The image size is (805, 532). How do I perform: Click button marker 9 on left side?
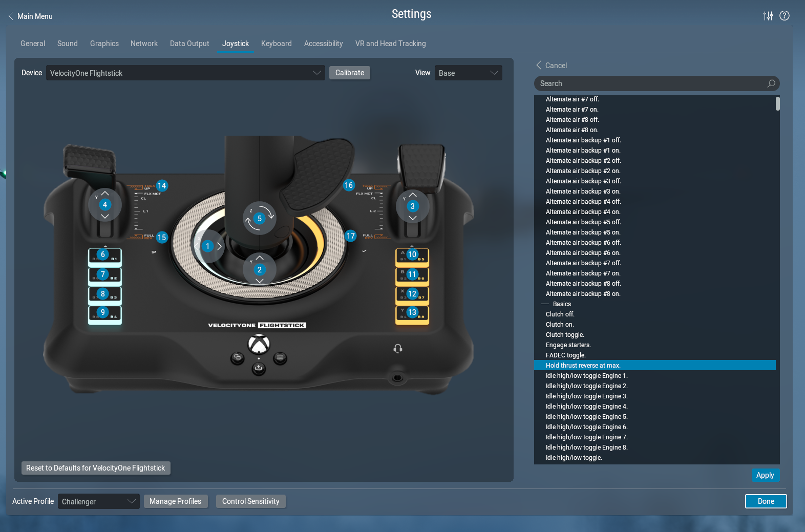click(103, 312)
